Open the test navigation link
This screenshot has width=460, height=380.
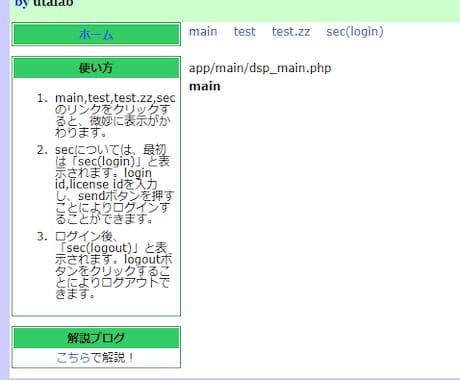pos(245,32)
